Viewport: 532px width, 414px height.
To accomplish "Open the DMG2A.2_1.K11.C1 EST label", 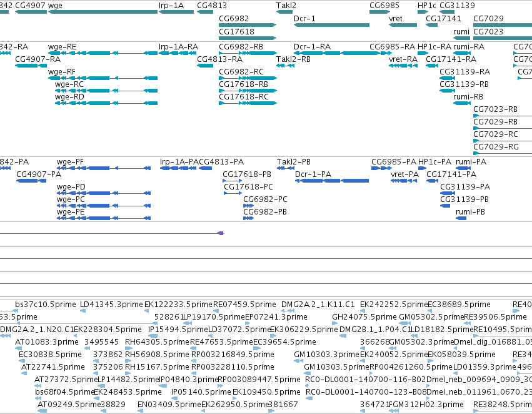I will (318, 304).
